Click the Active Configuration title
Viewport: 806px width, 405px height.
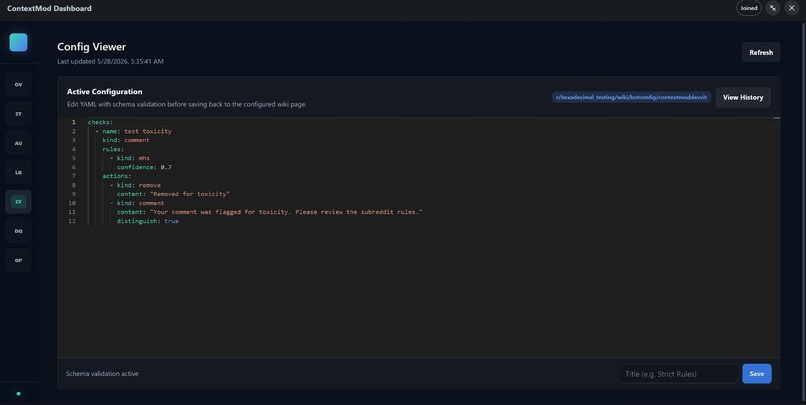104,91
